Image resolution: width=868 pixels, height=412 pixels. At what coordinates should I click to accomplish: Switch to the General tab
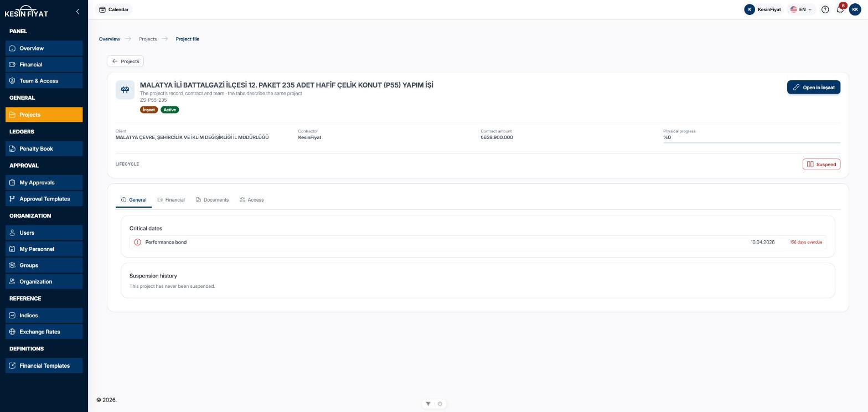(x=133, y=200)
